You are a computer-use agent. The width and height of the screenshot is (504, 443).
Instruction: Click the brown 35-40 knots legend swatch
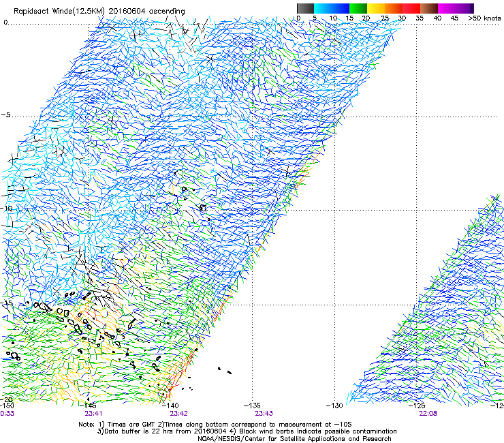coord(429,8)
